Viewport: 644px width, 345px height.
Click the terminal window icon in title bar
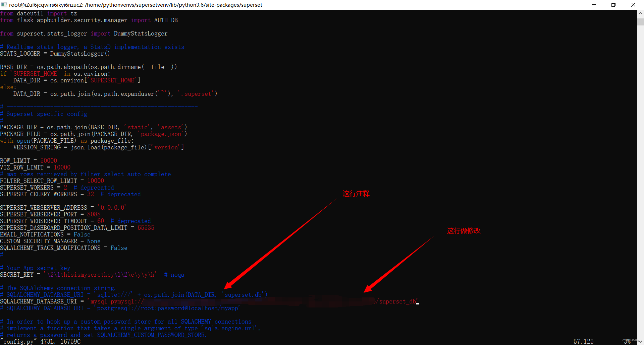click(x=4, y=5)
